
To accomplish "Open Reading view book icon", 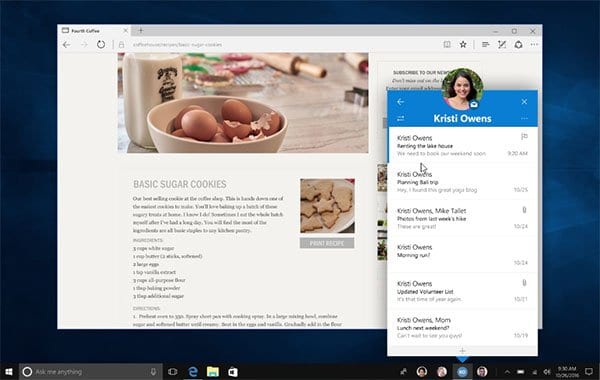I will tap(447, 45).
